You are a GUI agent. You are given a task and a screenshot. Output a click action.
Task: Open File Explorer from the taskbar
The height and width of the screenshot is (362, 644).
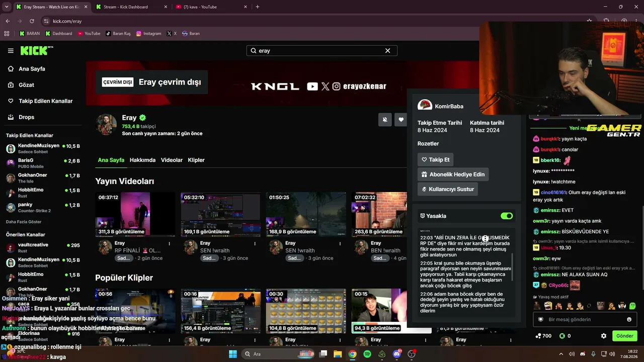pos(338,354)
